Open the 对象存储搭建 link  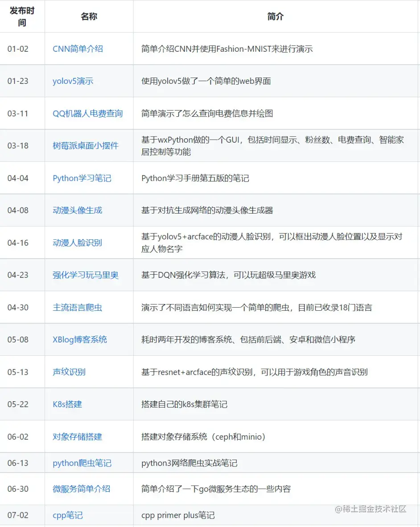(77, 437)
